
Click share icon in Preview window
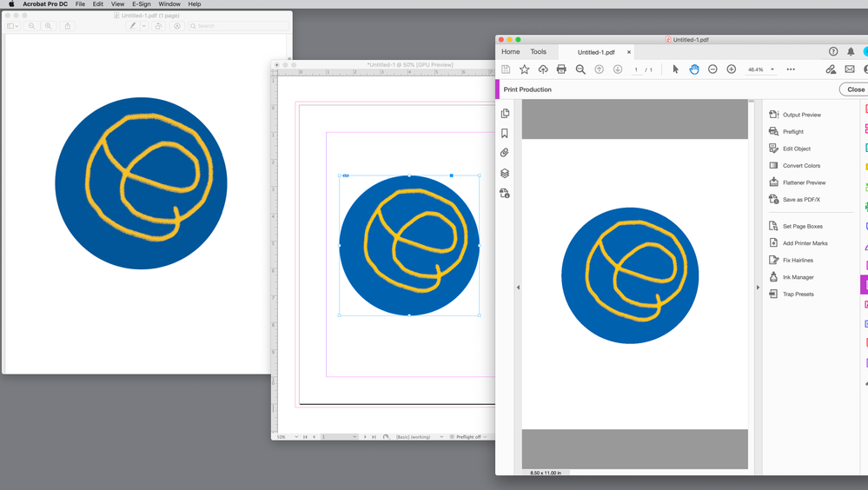68,26
